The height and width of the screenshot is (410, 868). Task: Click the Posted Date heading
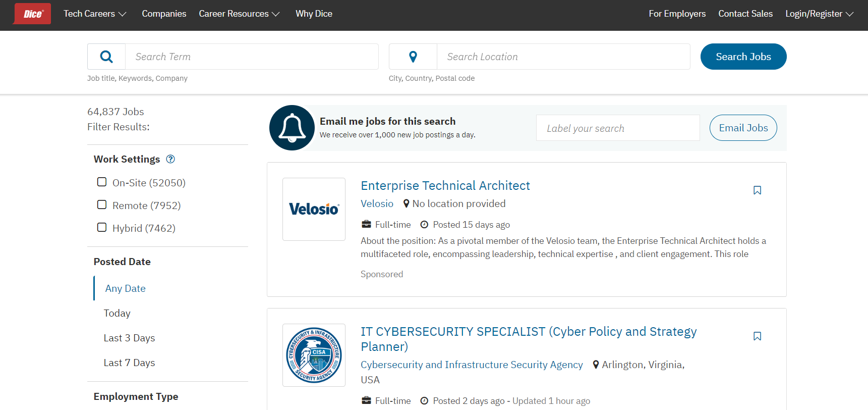click(122, 262)
